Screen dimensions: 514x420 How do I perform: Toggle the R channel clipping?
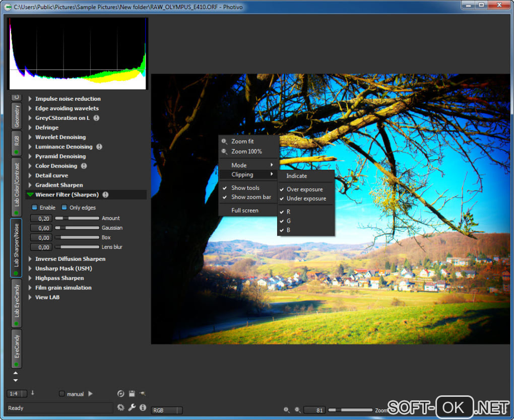[305, 212]
